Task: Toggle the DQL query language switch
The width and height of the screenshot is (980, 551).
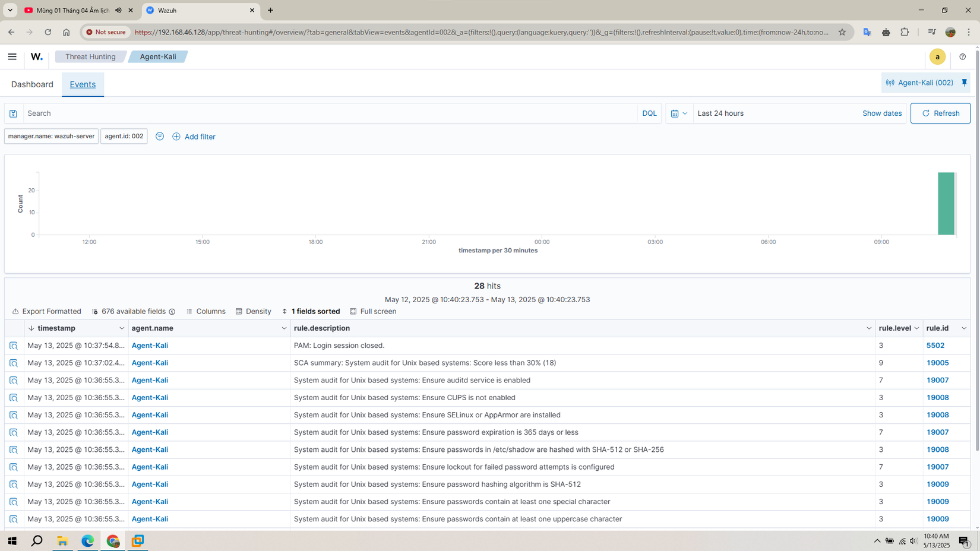Action: pyautogui.click(x=649, y=113)
